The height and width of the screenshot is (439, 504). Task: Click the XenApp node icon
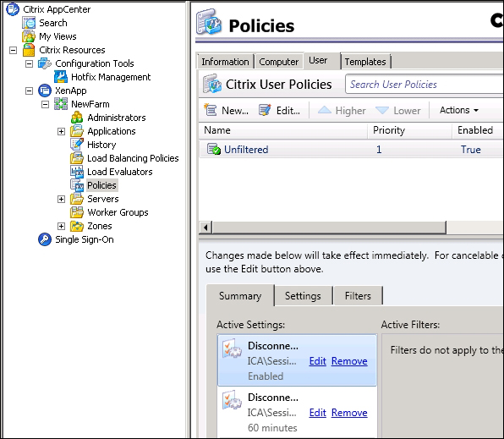coord(45,91)
